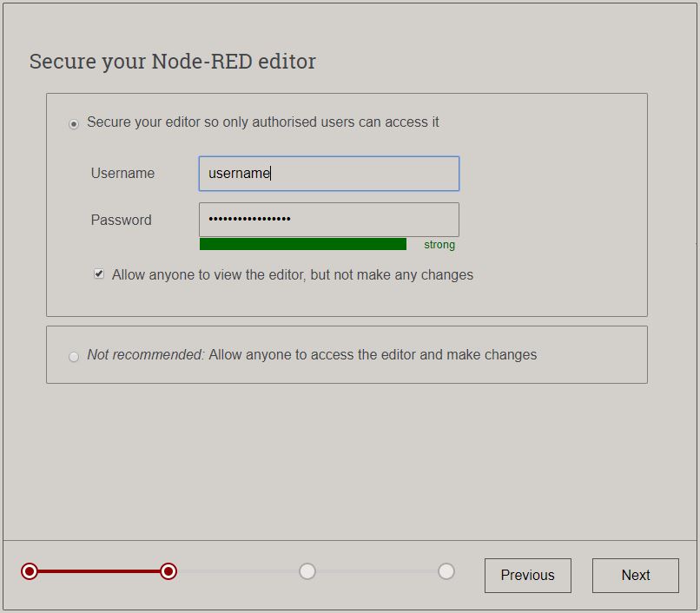The width and height of the screenshot is (700, 613).
Task: Click the 'Secure your Node-RED editor' heading
Action: (172, 62)
